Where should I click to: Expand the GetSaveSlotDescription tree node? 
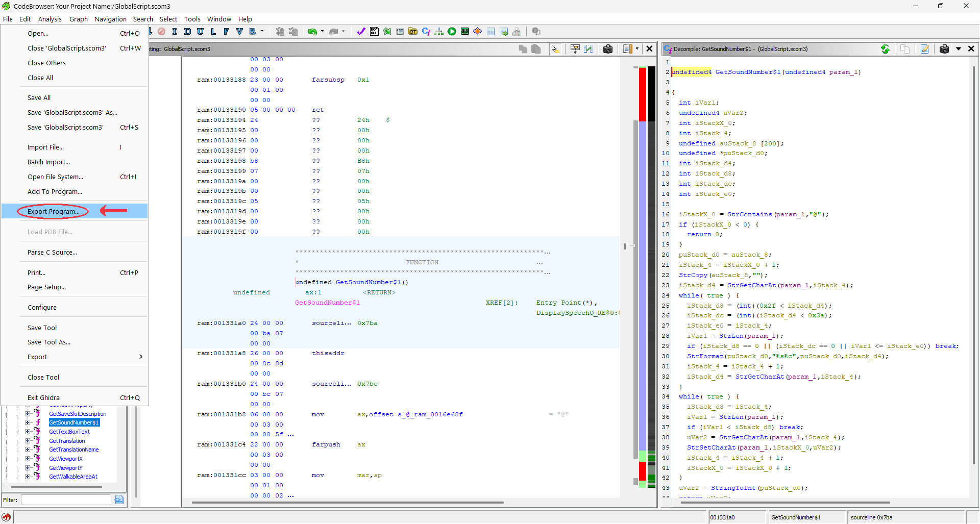(x=28, y=414)
